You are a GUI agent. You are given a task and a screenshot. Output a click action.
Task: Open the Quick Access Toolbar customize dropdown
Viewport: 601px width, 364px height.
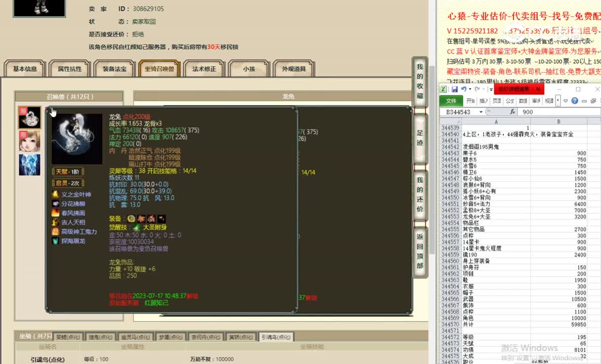[491, 89]
